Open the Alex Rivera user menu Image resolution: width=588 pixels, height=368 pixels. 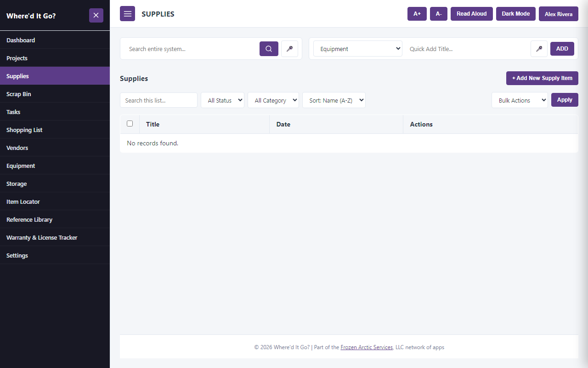point(559,14)
